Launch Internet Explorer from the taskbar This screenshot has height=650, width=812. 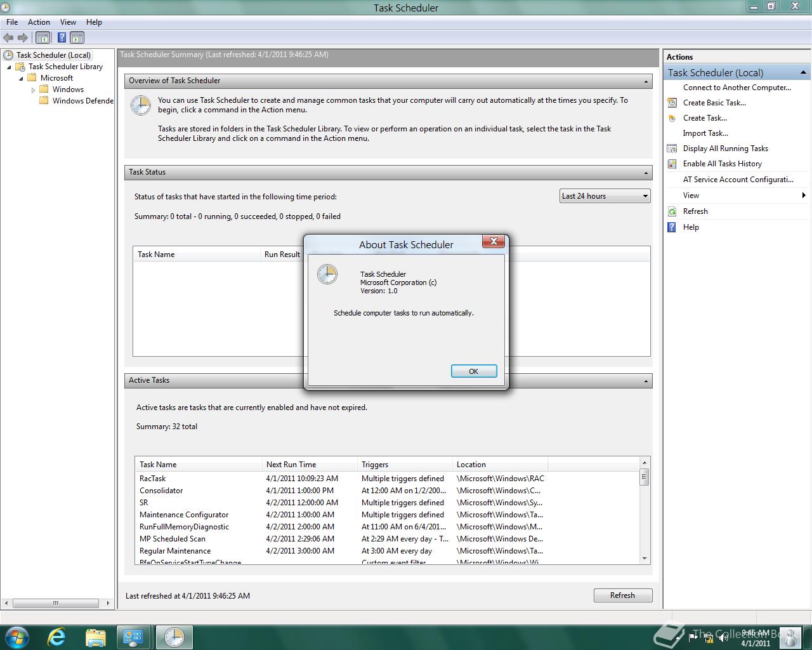pos(56,637)
